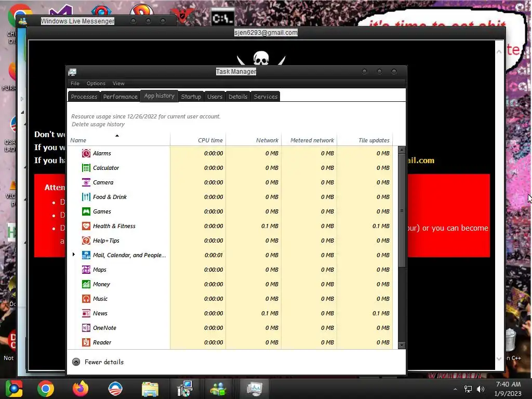Click the sjen6293@gmail.com window title
The width and height of the screenshot is (532, 399).
(265, 33)
